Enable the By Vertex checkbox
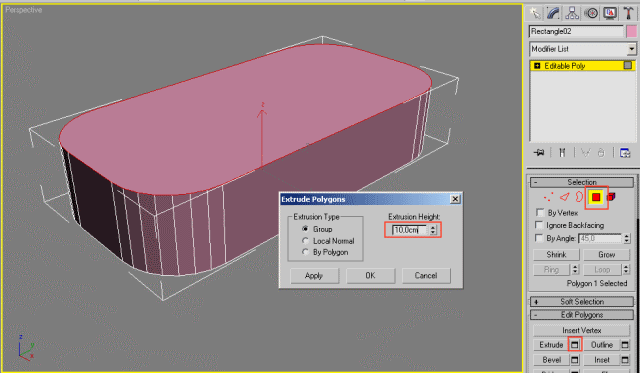The height and width of the screenshot is (373, 640). [540, 213]
